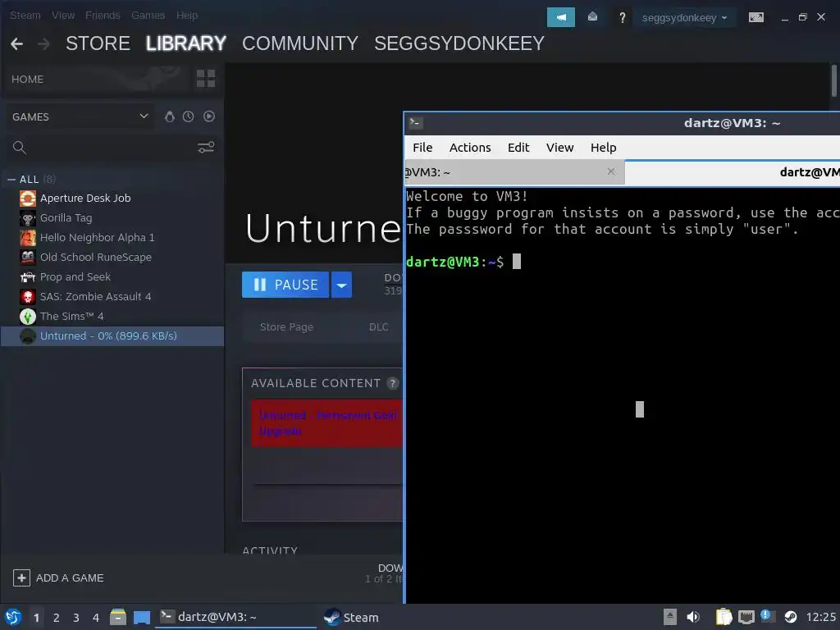Toggle the SteamOS/Linux compatible games filter
The width and height of the screenshot is (840, 630).
tap(169, 116)
